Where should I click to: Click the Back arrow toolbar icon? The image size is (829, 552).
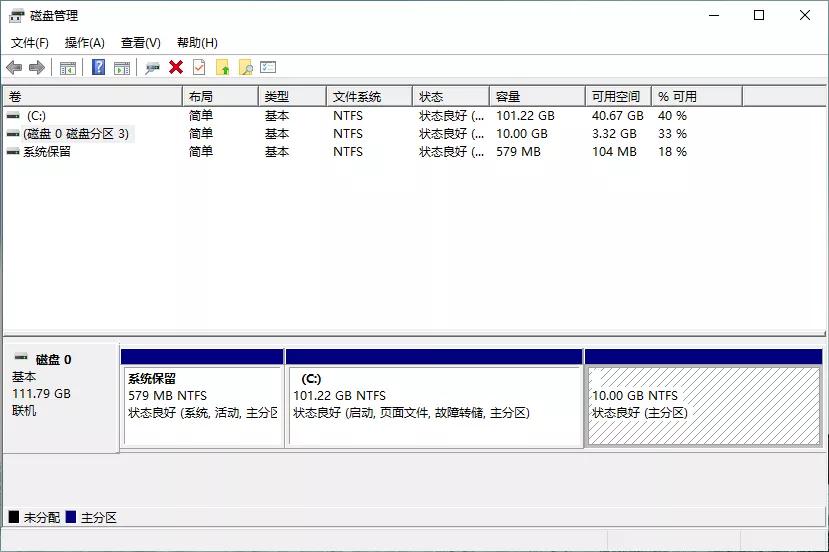(x=14, y=67)
